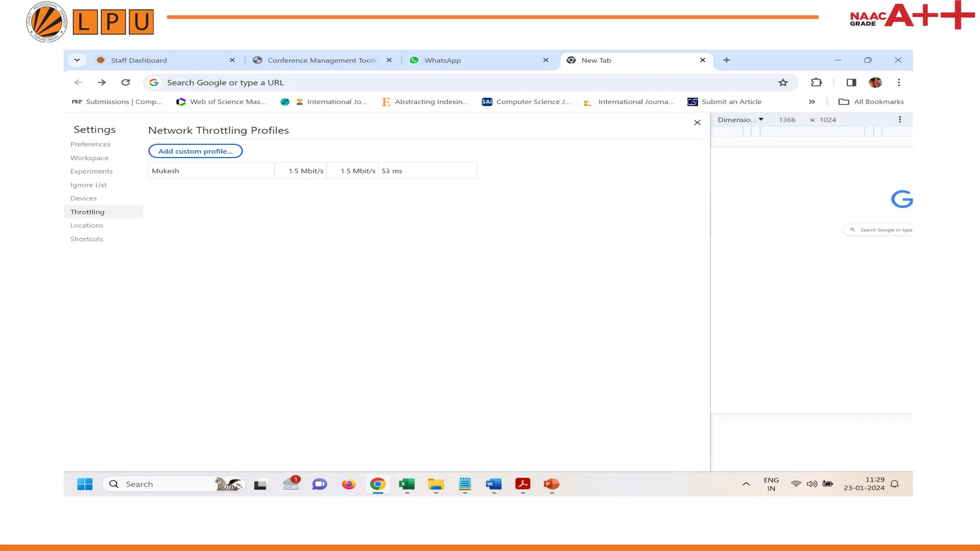Open Excel from the taskbar
The image size is (980, 551).
[407, 484]
